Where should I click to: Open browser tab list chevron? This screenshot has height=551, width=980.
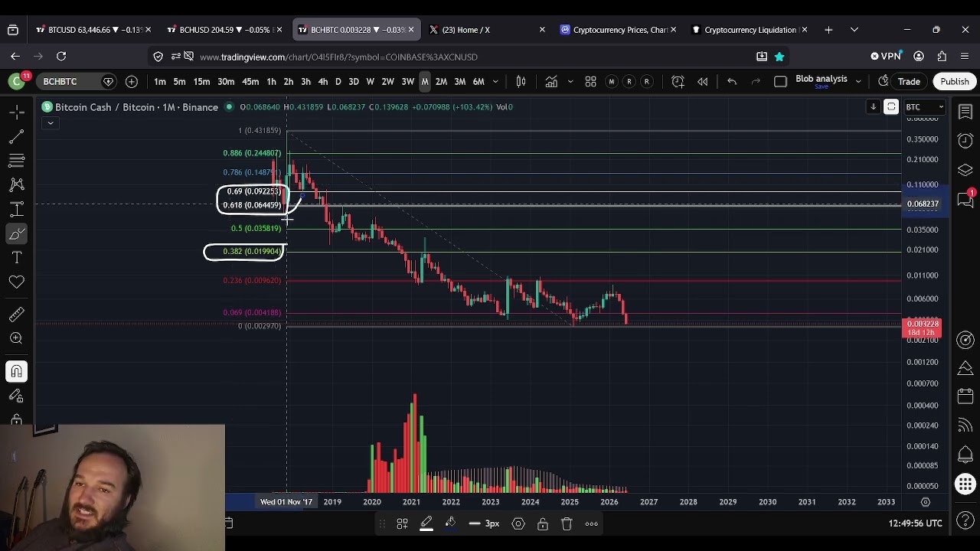pos(854,30)
